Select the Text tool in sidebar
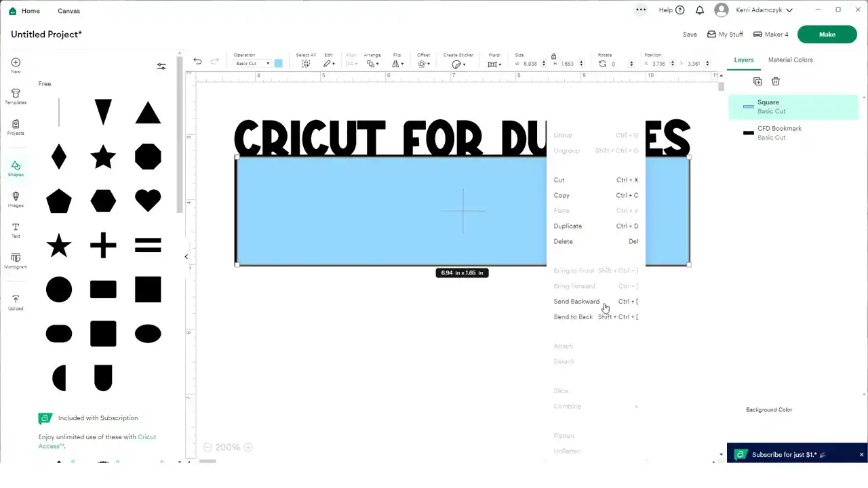Viewport: 868px width, 488px height. [16, 230]
